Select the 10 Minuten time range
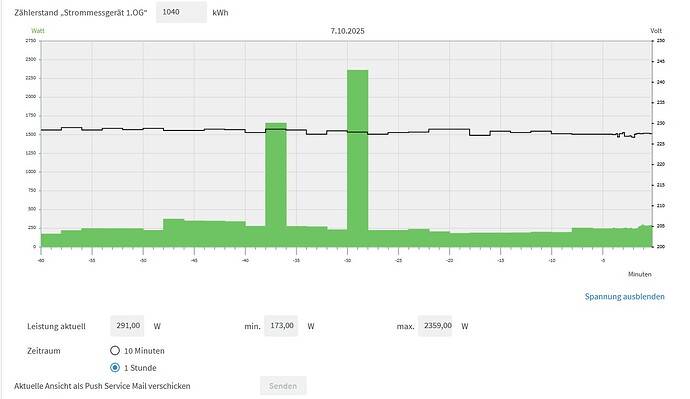 point(115,351)
